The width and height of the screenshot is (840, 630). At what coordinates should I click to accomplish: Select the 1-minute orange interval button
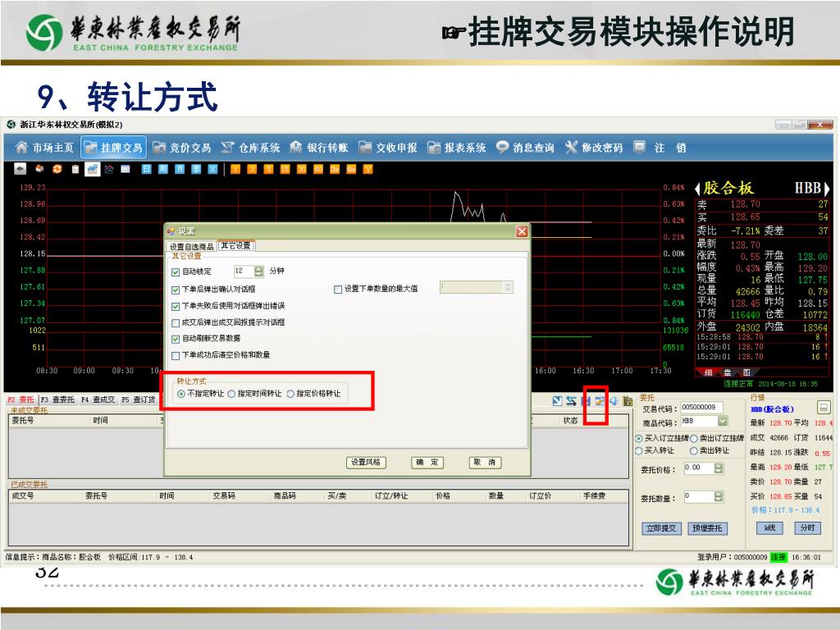click(x=235, y=169)
